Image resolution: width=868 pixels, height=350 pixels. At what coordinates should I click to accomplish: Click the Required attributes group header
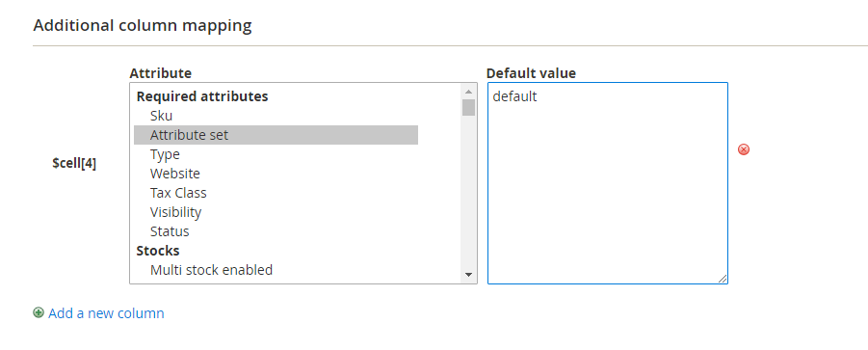pyautogui.click(x=202, y=96)
